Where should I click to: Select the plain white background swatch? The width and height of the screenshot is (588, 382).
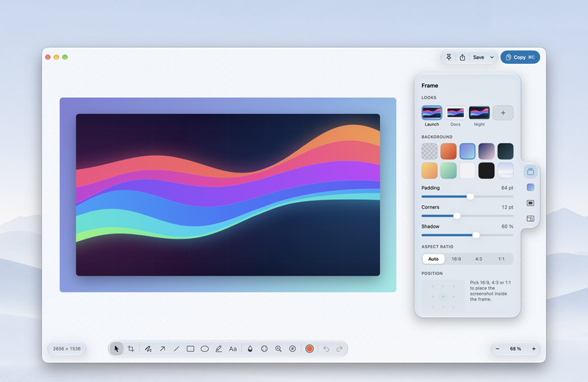tap(467, 170)
